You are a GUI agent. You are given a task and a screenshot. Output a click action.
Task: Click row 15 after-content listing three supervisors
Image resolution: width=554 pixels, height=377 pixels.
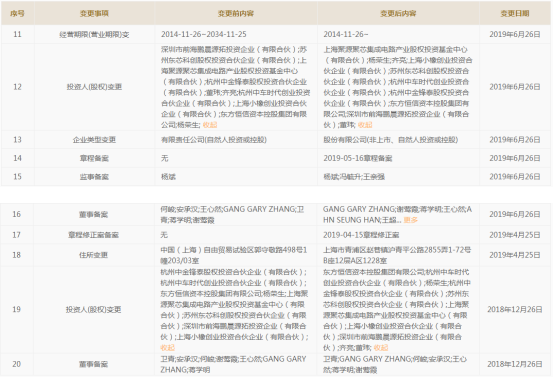pos(354,177)
